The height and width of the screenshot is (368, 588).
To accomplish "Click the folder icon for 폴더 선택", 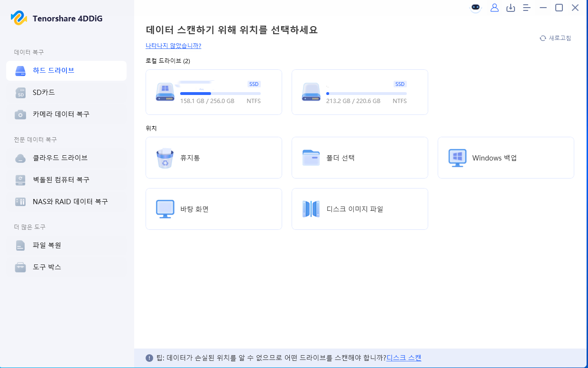I will [311, 158].
